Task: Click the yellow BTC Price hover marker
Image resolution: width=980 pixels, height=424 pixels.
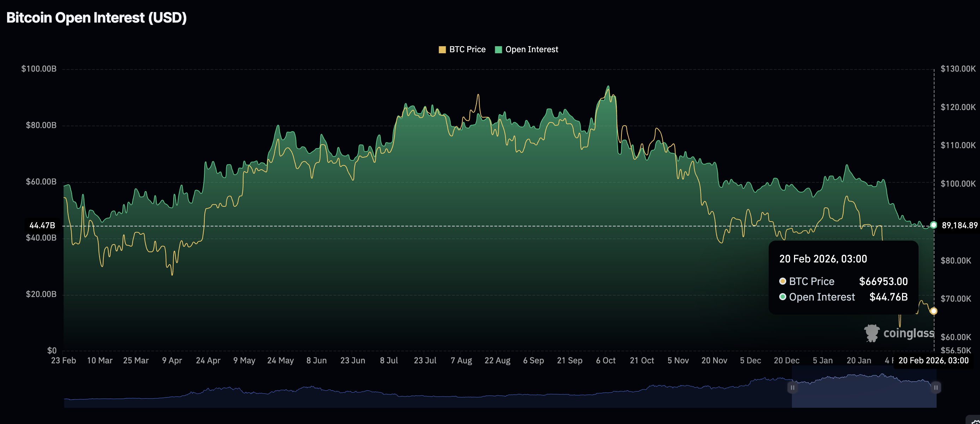Action: (x=933, y=311)
